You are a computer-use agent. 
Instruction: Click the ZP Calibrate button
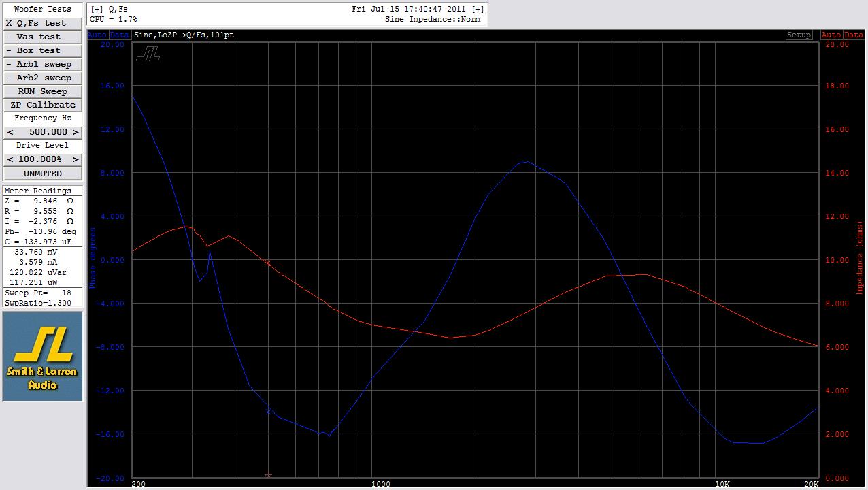[42, 105]
